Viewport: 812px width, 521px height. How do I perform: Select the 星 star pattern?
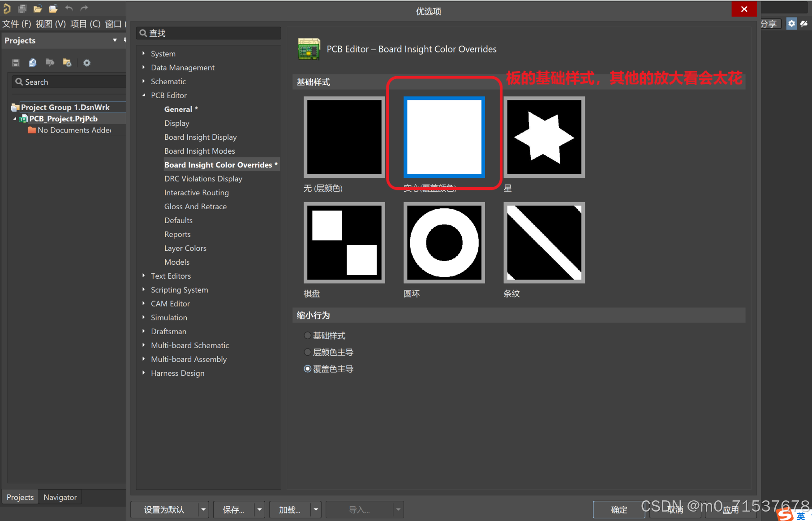[544, 137]
